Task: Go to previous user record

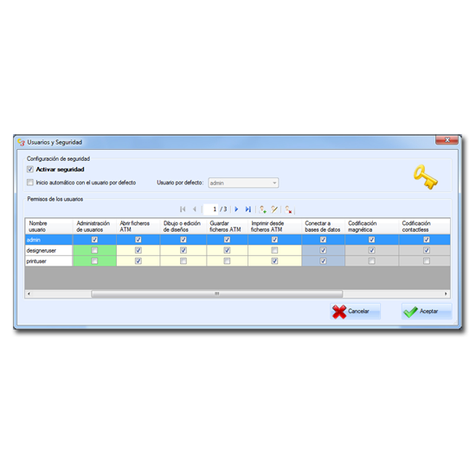Action: click(195, 209)
